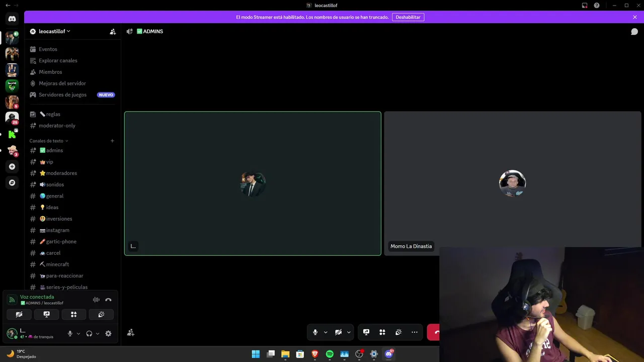This screenshot has width=644, height=362.
Task: Open the Discover servers compass icon
Action: click(12, 183)
